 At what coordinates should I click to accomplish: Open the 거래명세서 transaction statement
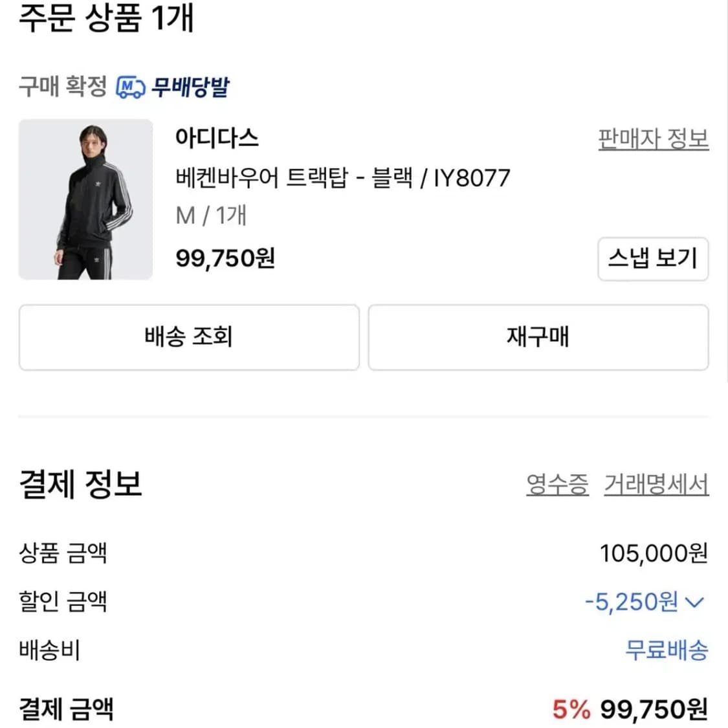coord(656,484)
